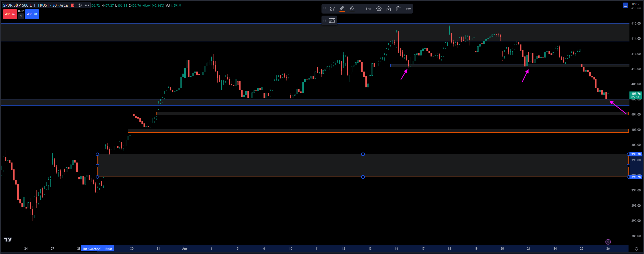
Task: Click the line tools favorites icon
Action: click(332, 21)
